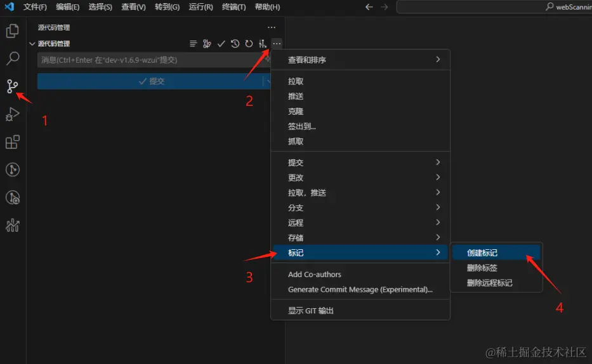Expand the 存储 submenu

tap(360, 238)
